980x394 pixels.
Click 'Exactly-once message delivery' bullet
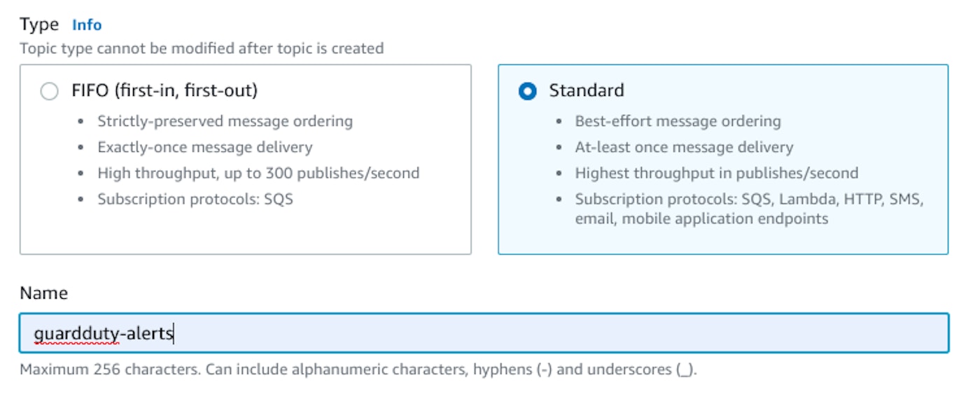(x=204, y=147)
